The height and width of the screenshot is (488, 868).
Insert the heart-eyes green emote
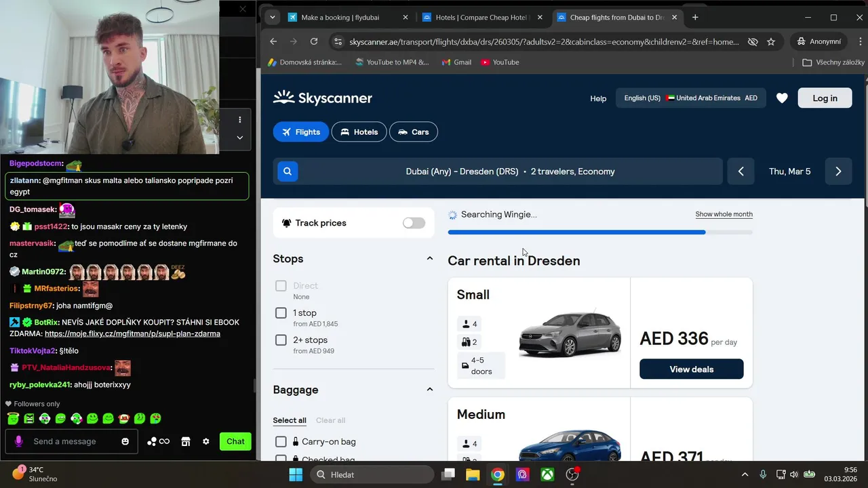pyautogui.click(x=155, y=419)
